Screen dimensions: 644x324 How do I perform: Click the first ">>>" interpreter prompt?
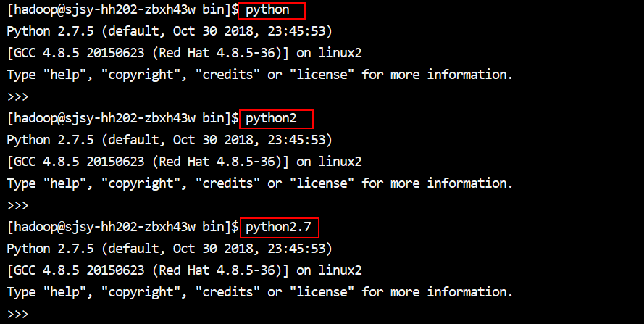18,96
